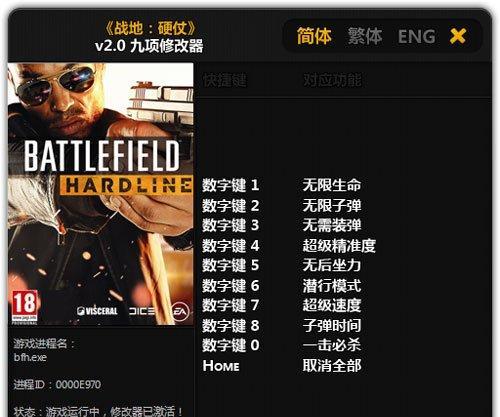Image resolution: width=500 pixels, height=417 pixels.
Task: Click the Home hotkey label
Action: pos(221,366)
